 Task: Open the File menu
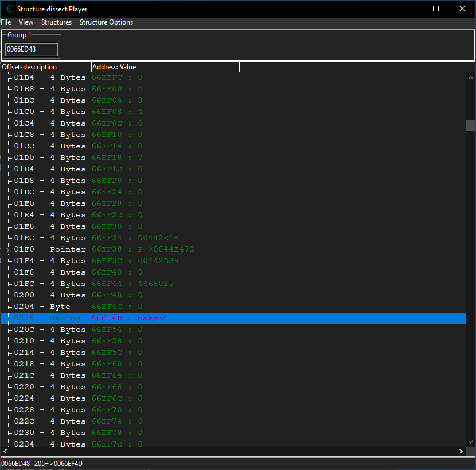click(6, 22)
